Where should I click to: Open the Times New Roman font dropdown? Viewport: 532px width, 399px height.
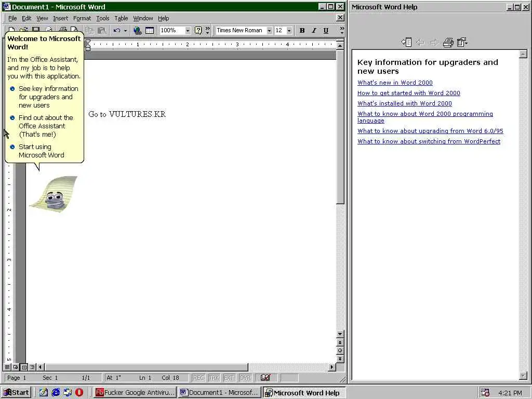pyautogui.click(x=269, y=31)
